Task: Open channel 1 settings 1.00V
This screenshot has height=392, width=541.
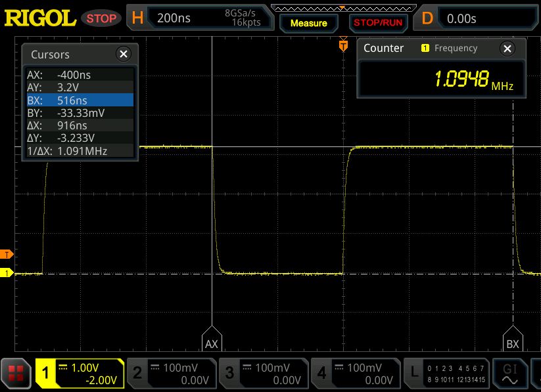Action: (x=80, y=374)
